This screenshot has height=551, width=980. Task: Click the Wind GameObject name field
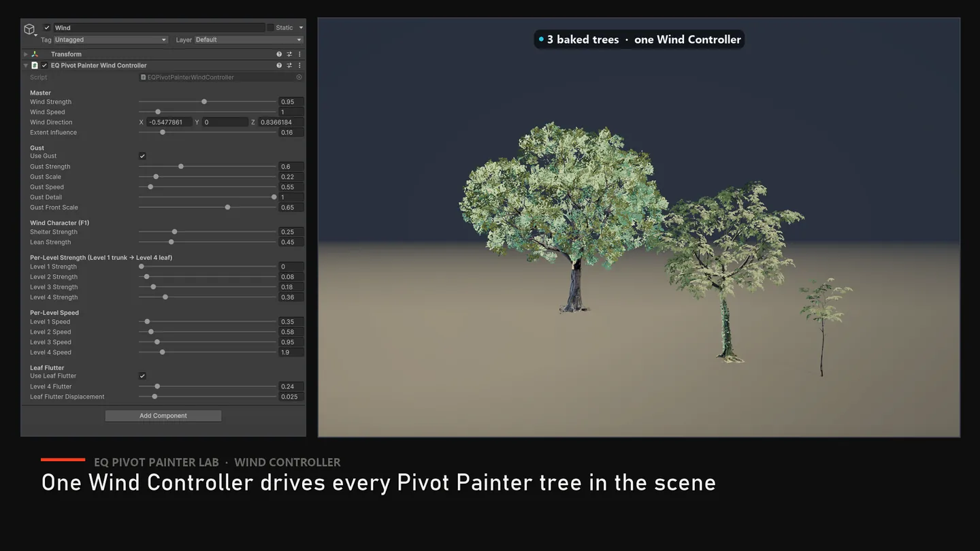click(x=159, y=28)
